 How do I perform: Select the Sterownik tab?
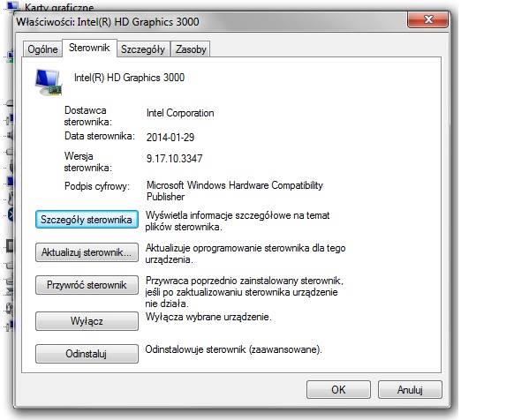[89, 48]
